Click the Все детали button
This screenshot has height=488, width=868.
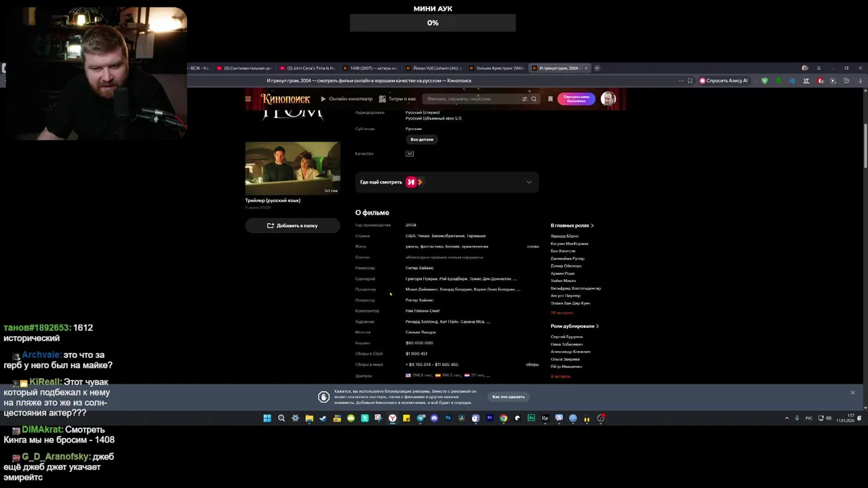pyautogui.click(x=422, y=140)
